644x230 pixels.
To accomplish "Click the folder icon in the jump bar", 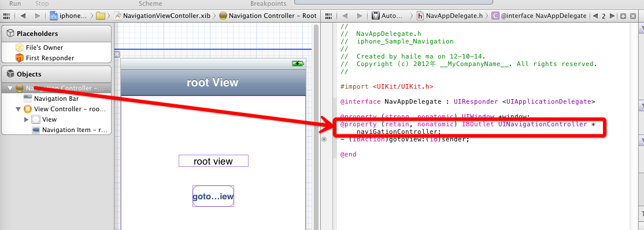I will [100, 16].
